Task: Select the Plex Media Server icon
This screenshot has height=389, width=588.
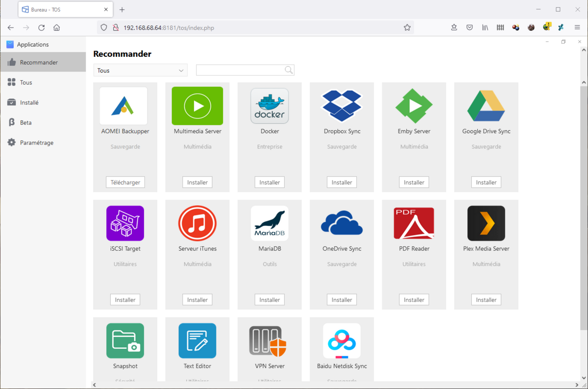Action: (x=486, y=223)
